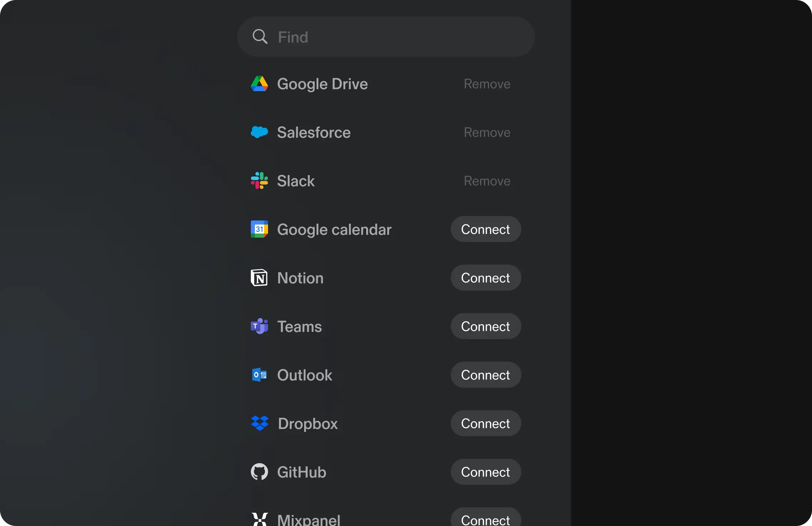This screenshot has width=812, height=526.
Task: Connect GitHub to the app
Action: coord(485,472)
